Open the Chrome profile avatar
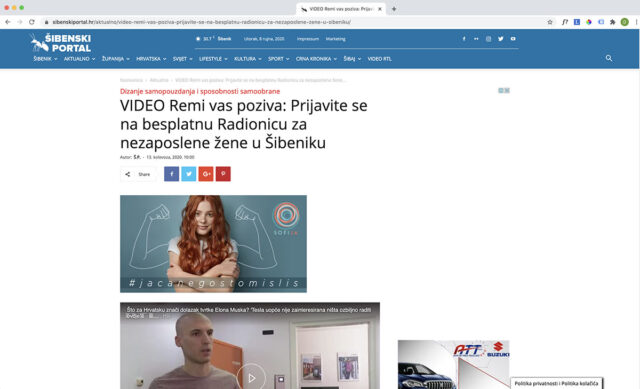 [x=624, y=22]
